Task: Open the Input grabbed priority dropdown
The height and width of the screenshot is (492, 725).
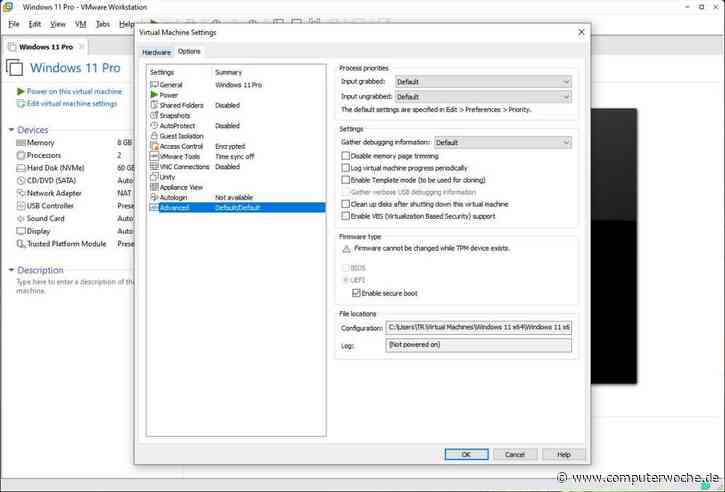Action: [x=483, y=82]
